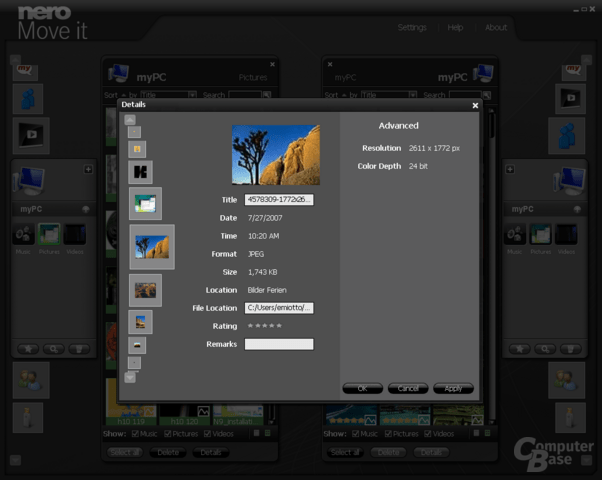The image size is (602, 480).
Task: Click Select all in left panel
Action: click(x=125, y=452)
